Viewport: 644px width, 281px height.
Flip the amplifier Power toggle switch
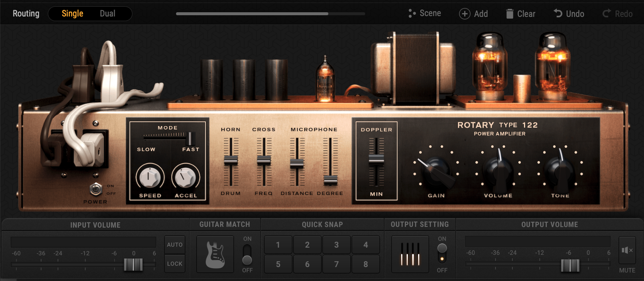pos(97,189)
